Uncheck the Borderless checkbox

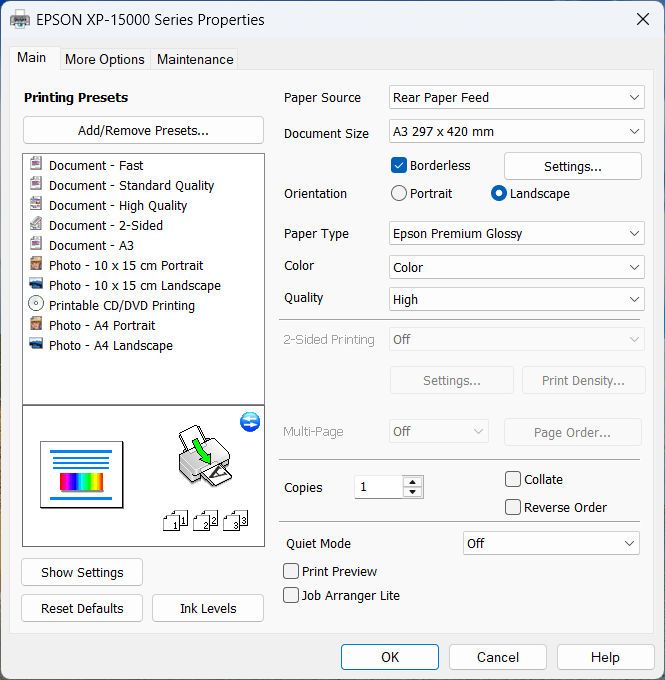(399, 165)
